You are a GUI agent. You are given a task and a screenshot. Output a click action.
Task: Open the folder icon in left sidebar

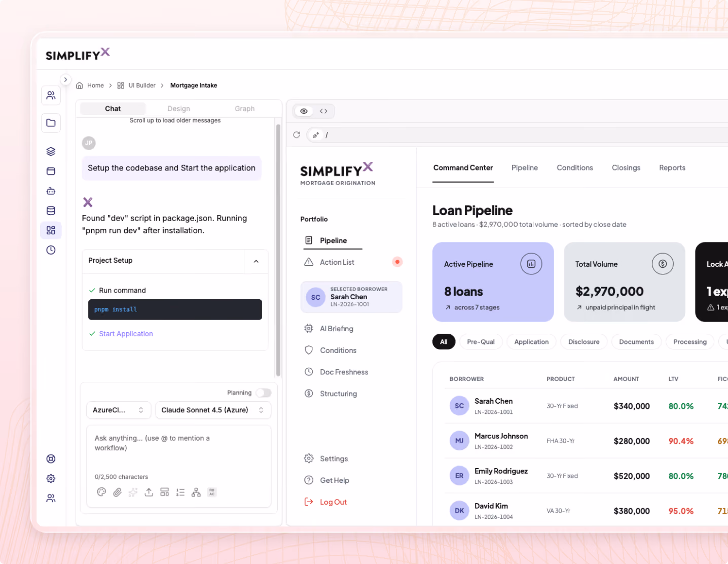(51, 123)
